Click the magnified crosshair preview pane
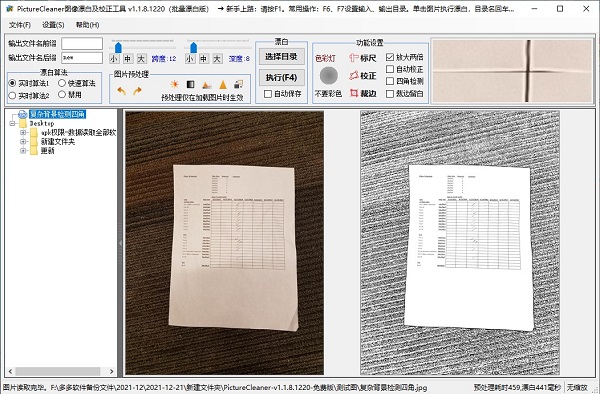This screenshot has height=394, width=600. click(512, 71)
